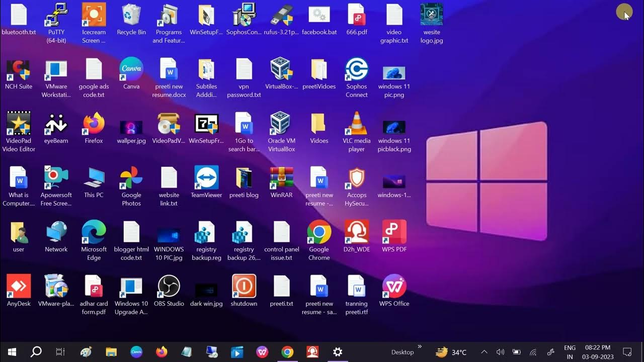Open the volume control in tray
644x362 pixels.
[500, 352]
